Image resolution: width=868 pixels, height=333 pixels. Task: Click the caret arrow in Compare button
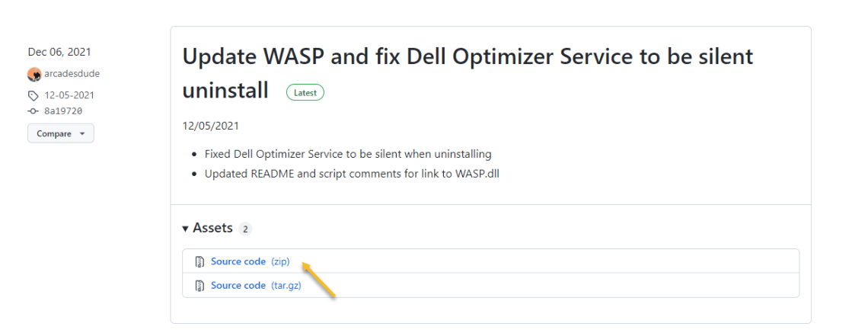[x=81, y=134]
